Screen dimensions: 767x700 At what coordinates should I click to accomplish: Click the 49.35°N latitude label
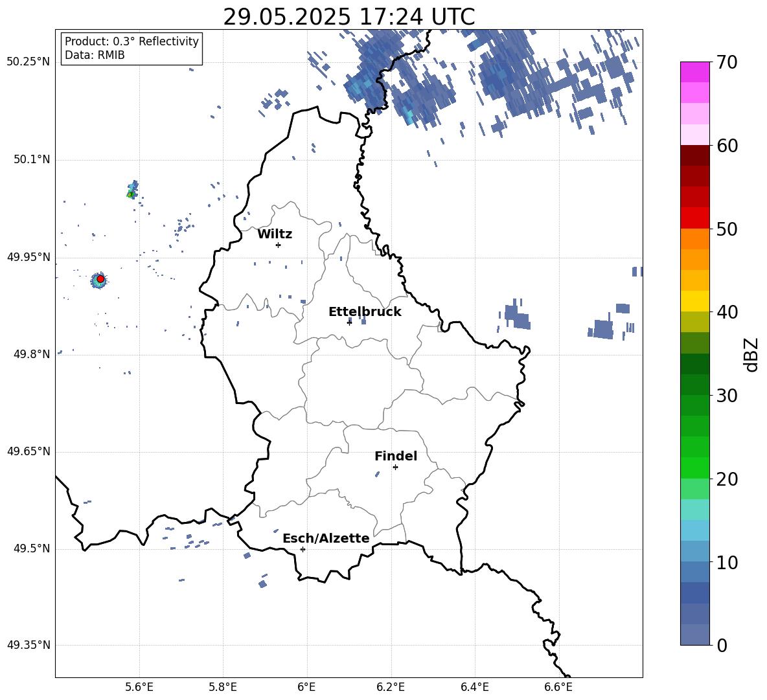[x=29, y=645]
